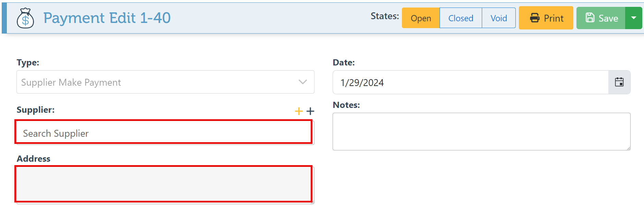
Task: Click the Notes box resize handle
Action: point(629,148)
